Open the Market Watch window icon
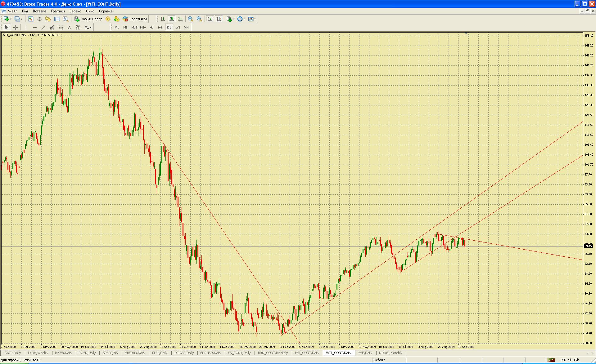The image size is (596, 364). pyautogui.click(x=31, y=19)
